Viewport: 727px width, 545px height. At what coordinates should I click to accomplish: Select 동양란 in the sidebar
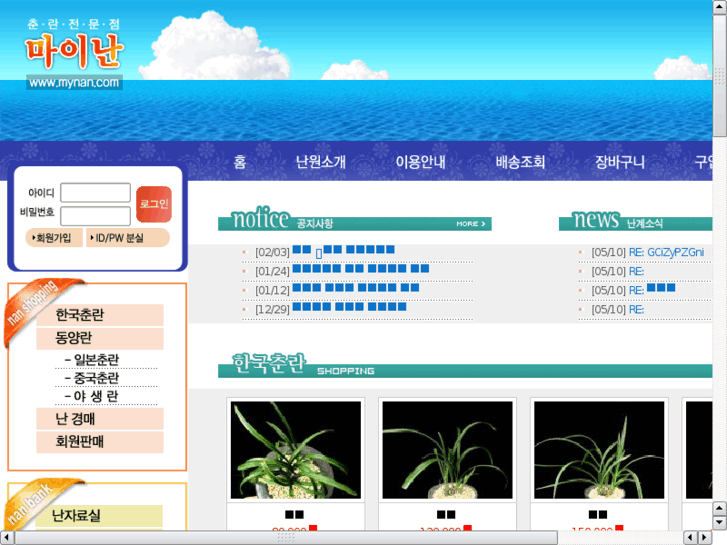pos(100,338)
